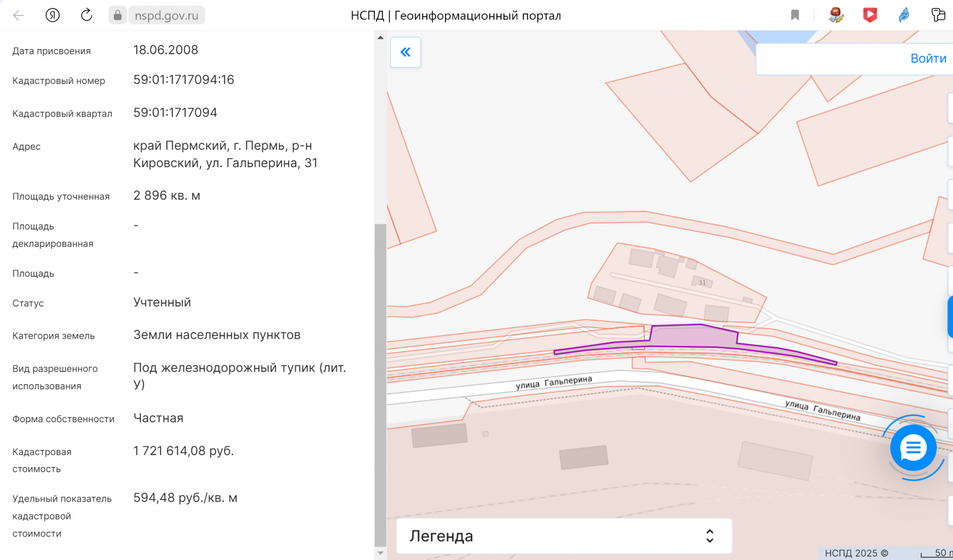
Task: Open the chat support bubble
Action: point(913,448)
